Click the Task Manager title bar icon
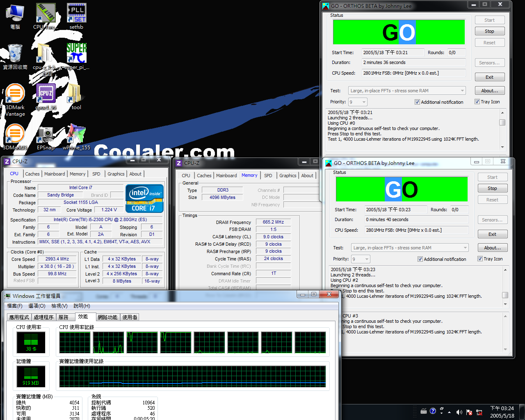The height and width of the screenshot is (420, 525). point(8,296)
